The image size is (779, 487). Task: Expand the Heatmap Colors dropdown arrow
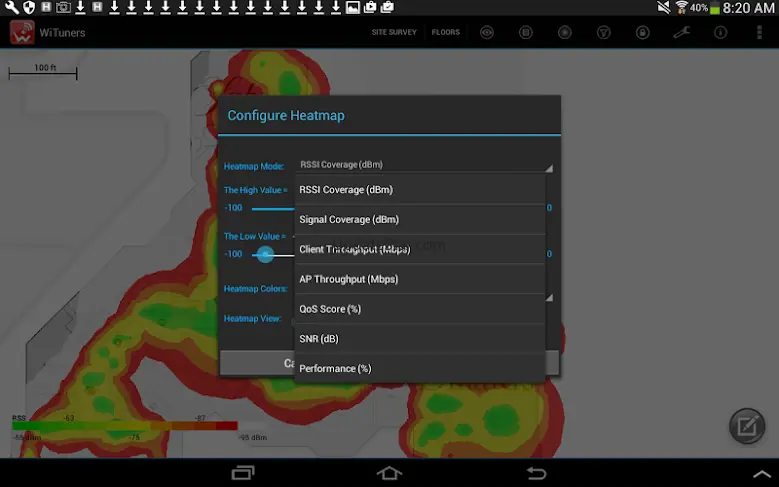549,298
